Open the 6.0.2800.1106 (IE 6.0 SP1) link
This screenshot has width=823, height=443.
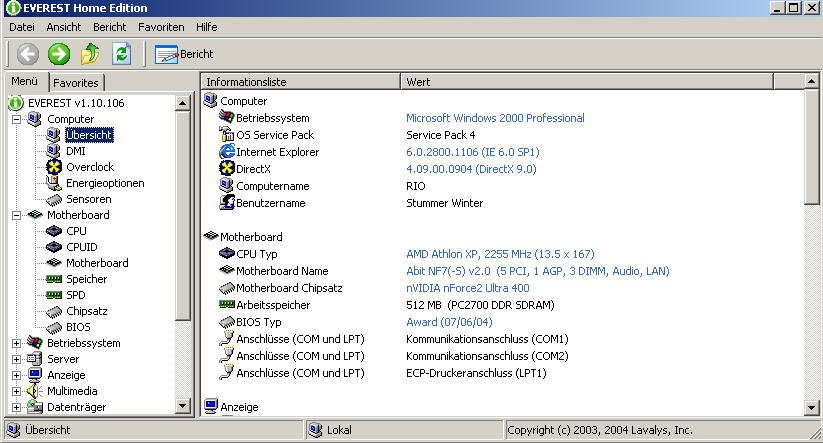pos(472,152)
